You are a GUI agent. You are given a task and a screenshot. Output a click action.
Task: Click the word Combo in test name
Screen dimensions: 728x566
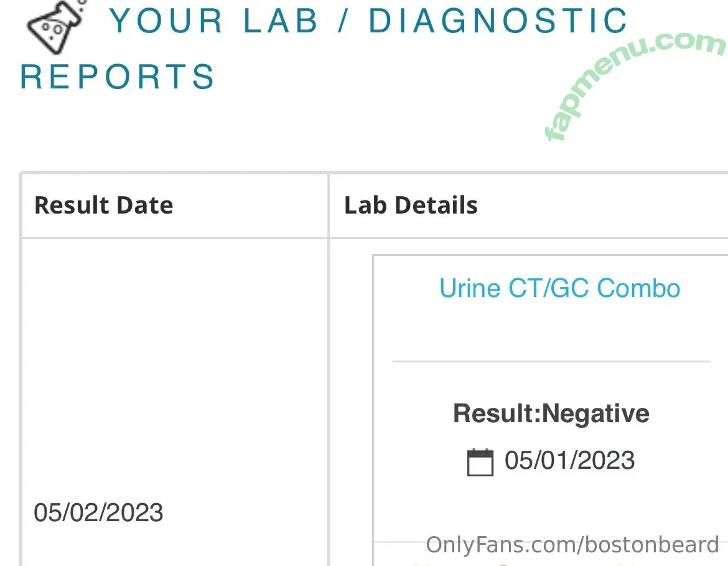(x=638, y=289)
